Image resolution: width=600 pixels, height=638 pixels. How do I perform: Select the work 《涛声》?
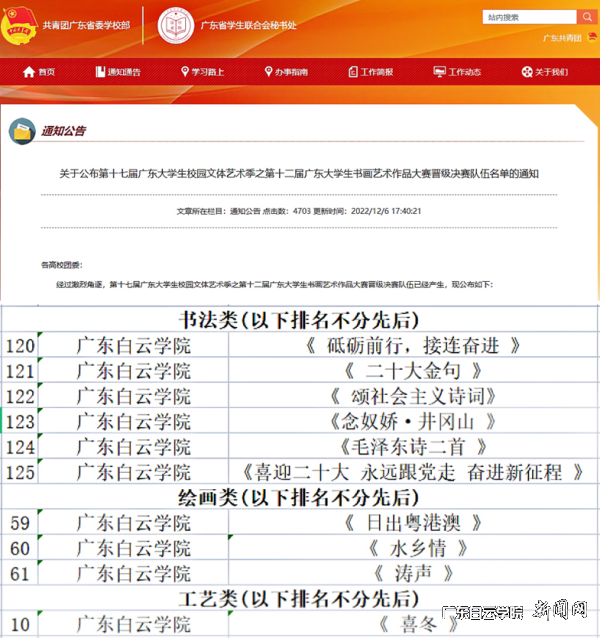[412, 573]
